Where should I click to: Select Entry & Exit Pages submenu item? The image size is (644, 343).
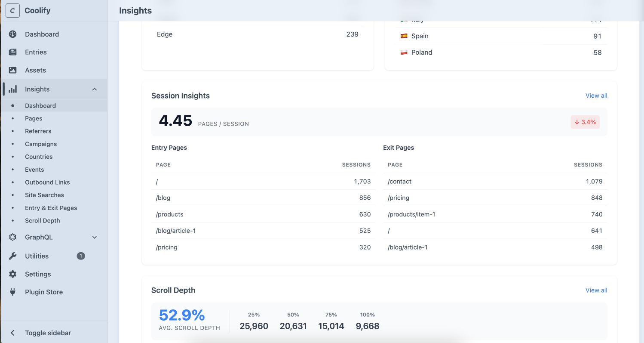[x=51, y=208]
